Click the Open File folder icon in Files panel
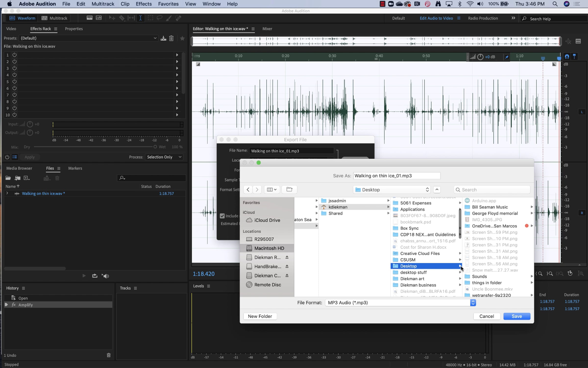588x368 pixels. coord(8,178)
